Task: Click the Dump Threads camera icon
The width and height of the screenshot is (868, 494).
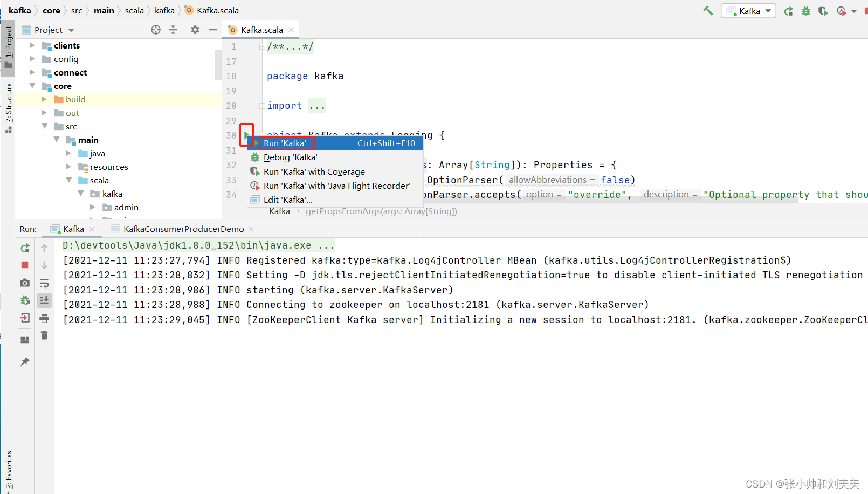Action: point(25,283)
